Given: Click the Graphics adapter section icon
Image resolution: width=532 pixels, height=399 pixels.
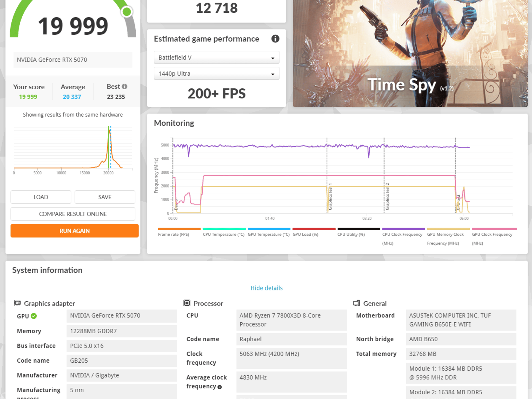Looking at the screenshot, I should [x=17, y=303].
